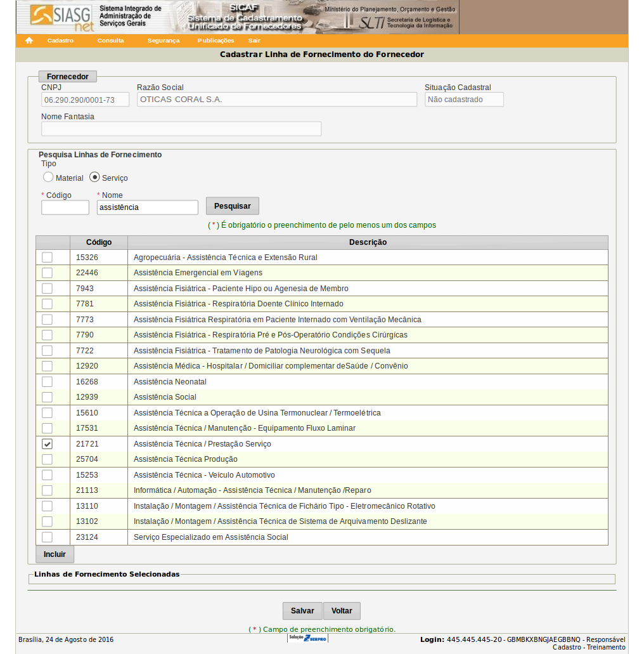Check the box for code 21113
Viewport: 644px width, 654px height.
tap(47, 490)
